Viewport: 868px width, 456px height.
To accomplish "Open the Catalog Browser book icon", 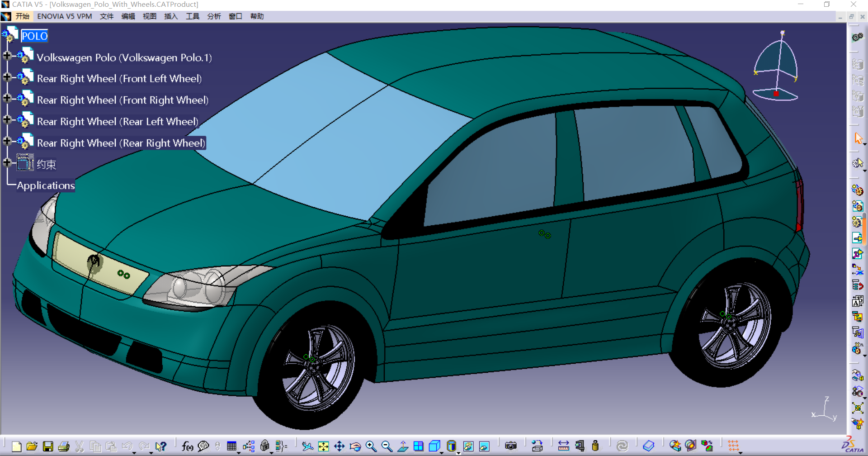I will [649, 446].
